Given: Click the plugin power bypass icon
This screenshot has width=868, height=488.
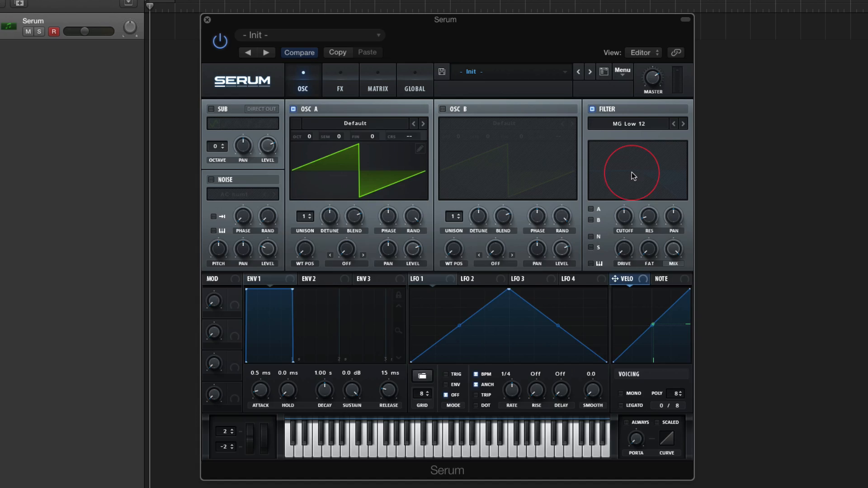Looking at the screenshot, I should point(220,41).
